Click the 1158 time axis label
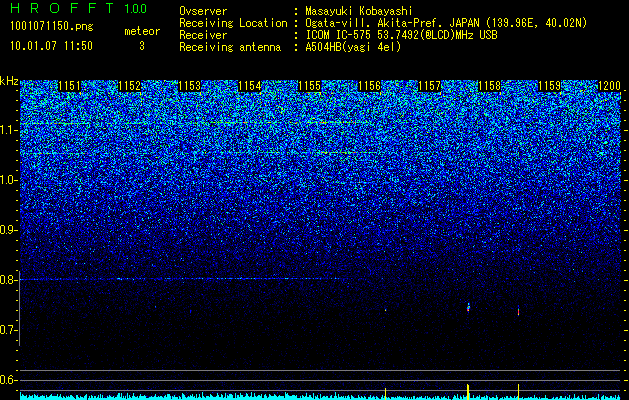The image size is (629, 400). click(489, 86)
